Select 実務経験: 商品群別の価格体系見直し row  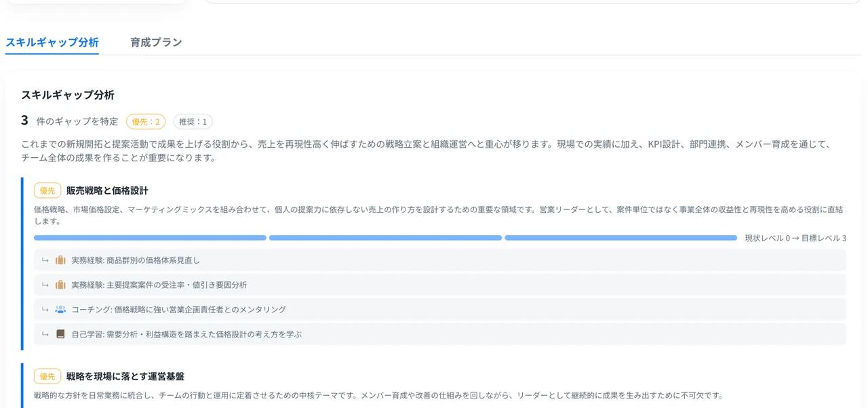(x=440, y=260)
